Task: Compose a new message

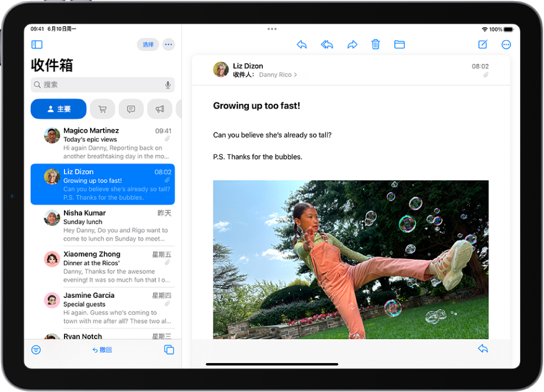Action: click(x=483, y=44)
